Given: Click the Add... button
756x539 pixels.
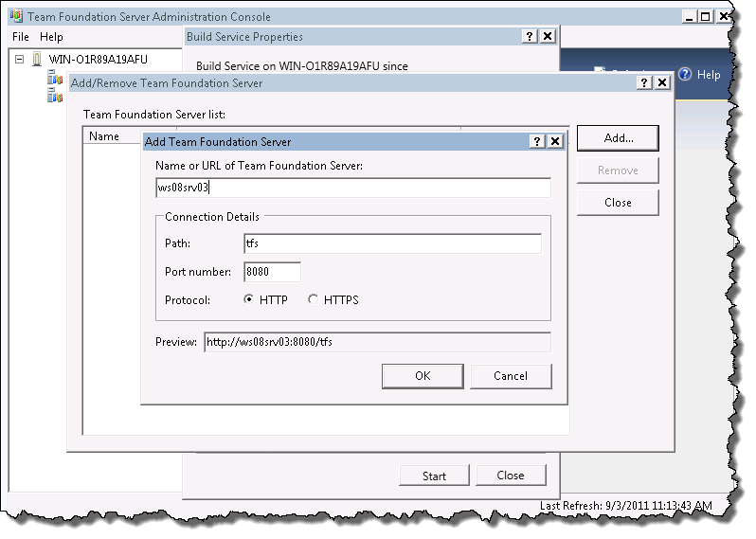Looking at the screenshot, I should coord(618,138).
